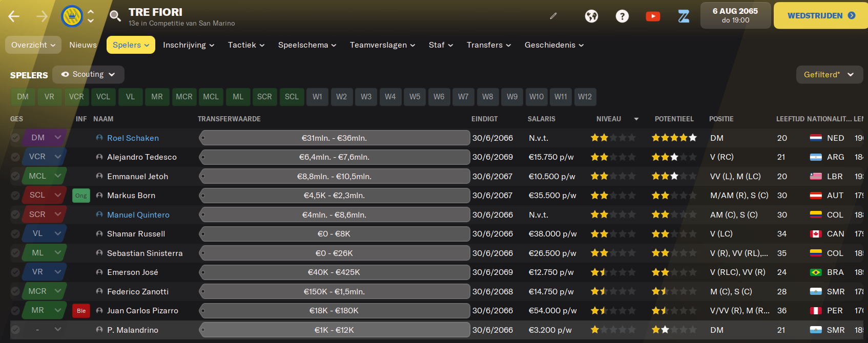Click player icon beside Emmanuel Jetoh
The height and width of the screenshot is (343, 868).
[x=99, y=176]
